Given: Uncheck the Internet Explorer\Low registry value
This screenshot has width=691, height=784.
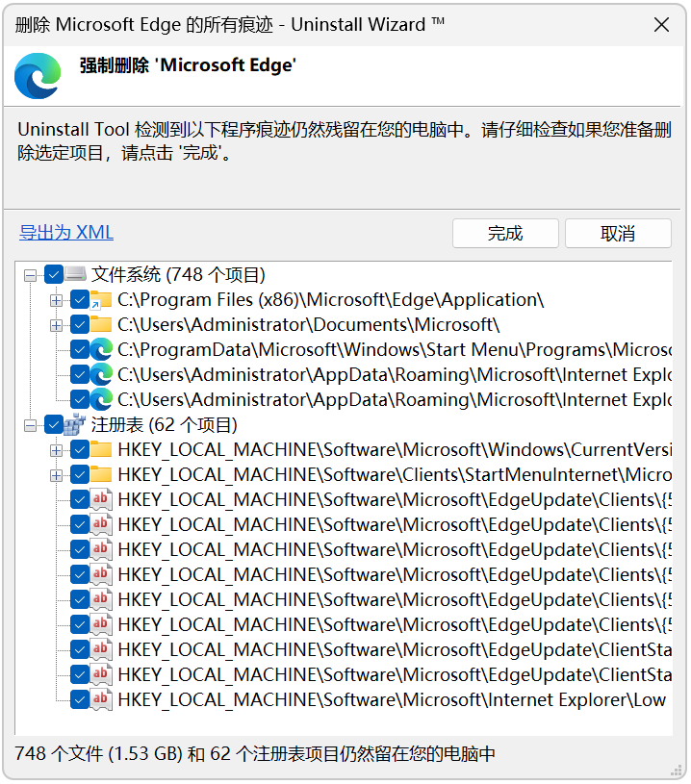Looking at the screenshot, I should tap(80, 699).
